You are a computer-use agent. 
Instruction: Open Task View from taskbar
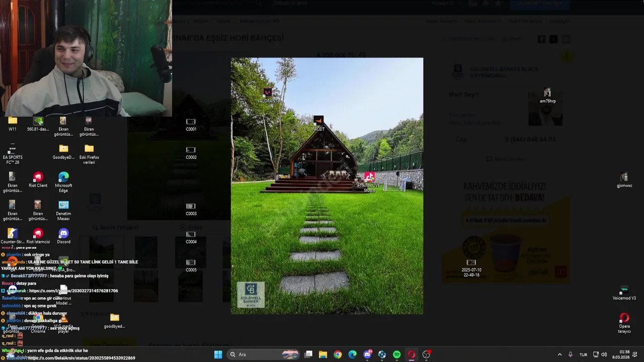click(308, 354)
